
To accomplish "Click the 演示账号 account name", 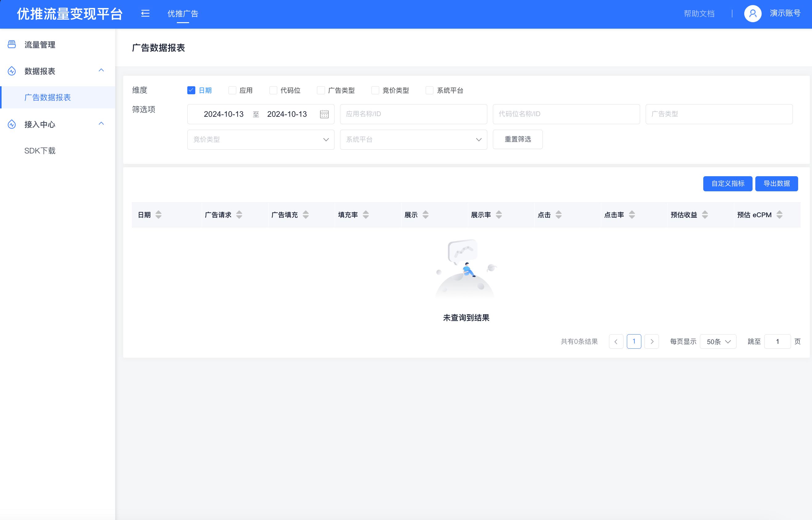I will pos(785,14).
